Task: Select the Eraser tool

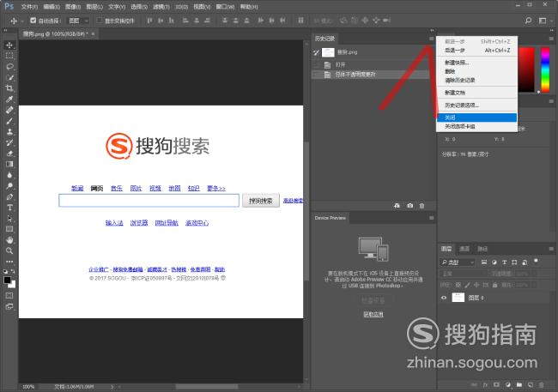Action: [9, 154]
